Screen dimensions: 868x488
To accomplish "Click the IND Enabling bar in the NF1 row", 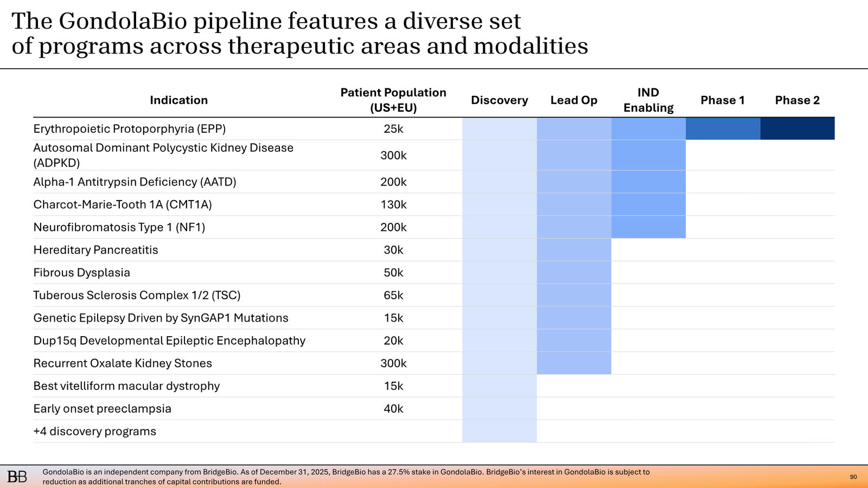I will coord(648,227).
